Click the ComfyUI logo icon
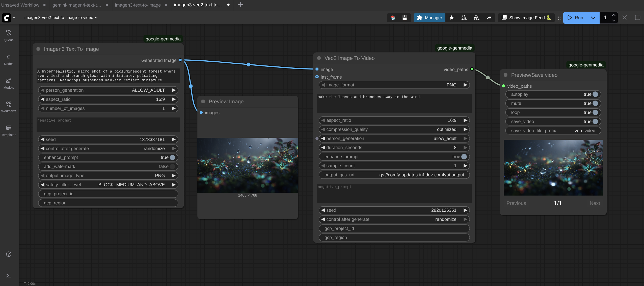The height and width of the screenshot is (286, 644). [x=6, y=18]
